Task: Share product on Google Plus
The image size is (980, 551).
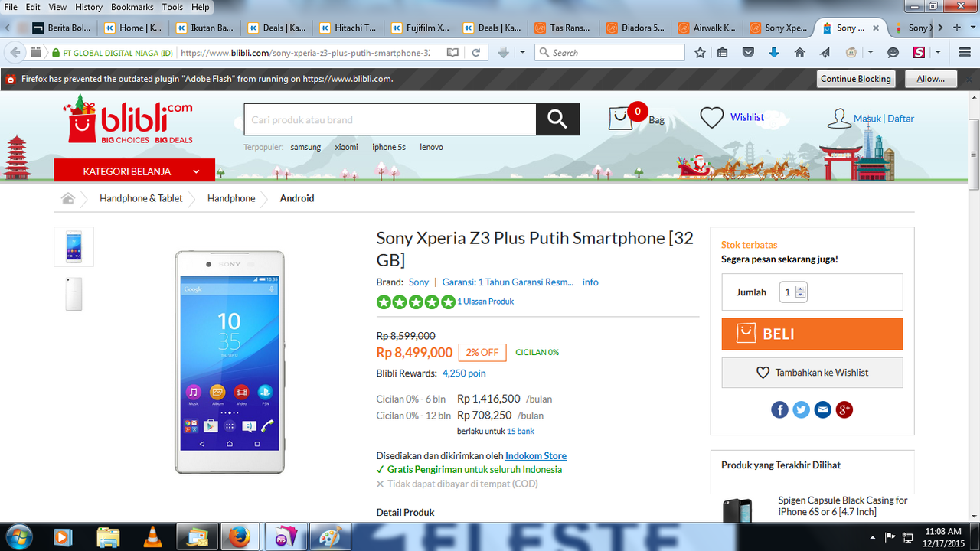Action: [844, 409]
